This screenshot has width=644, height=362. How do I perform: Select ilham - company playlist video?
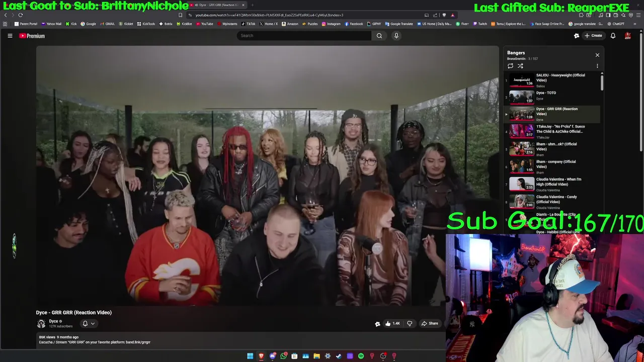(x=552, y=166)
